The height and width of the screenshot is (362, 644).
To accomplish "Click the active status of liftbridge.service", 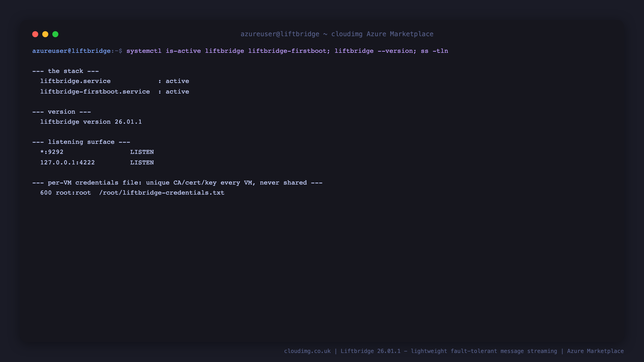I will click(177, 81).
